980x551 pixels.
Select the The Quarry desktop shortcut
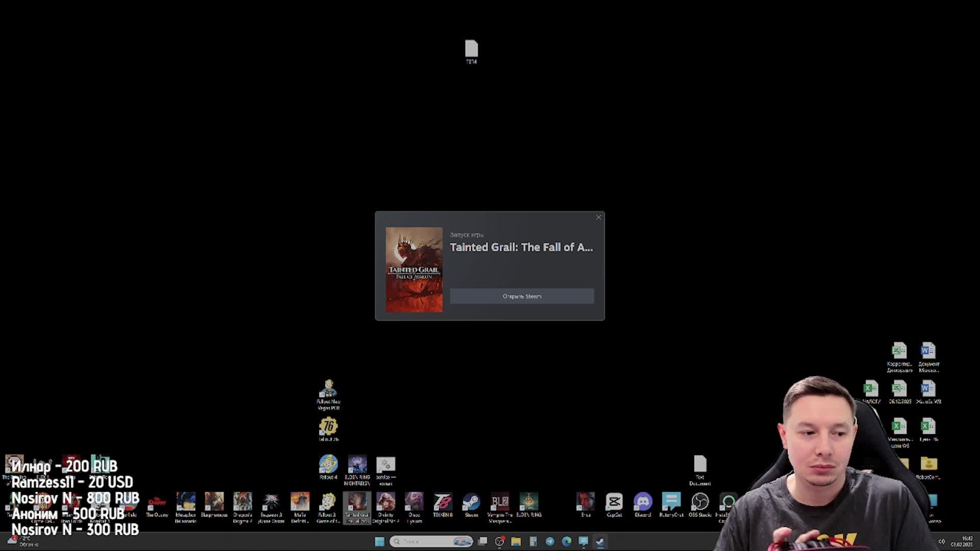tap(157, 503)
